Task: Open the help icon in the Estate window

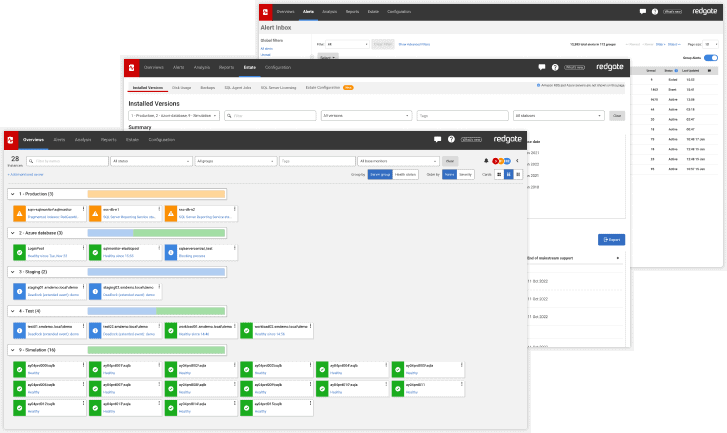Action: (555, 67)
